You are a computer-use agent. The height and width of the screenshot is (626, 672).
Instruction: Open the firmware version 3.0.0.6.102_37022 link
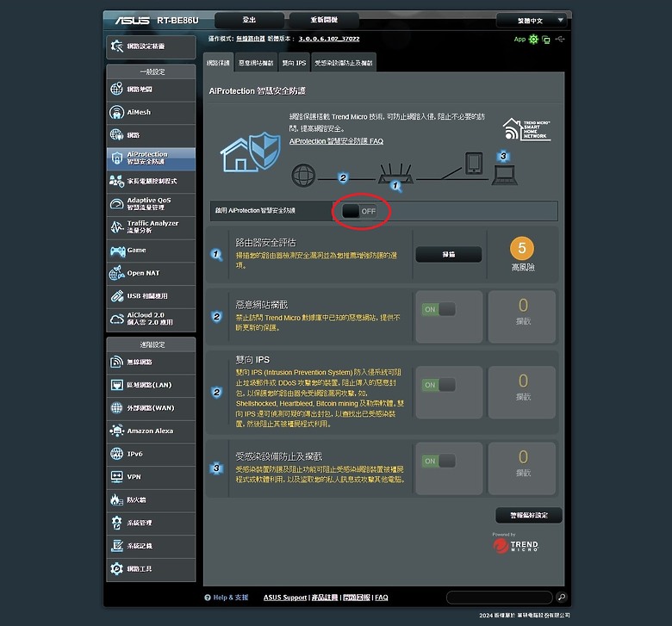click(x=329, y=39)
